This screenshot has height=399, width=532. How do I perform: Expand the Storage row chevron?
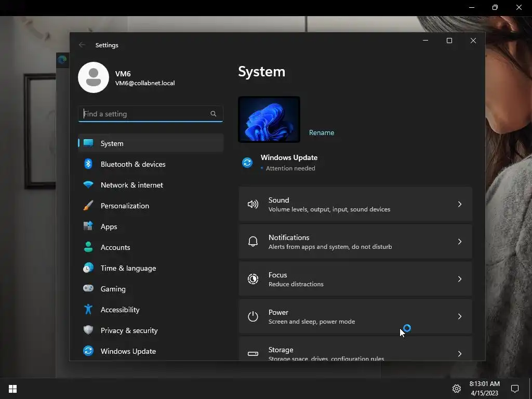460,353
